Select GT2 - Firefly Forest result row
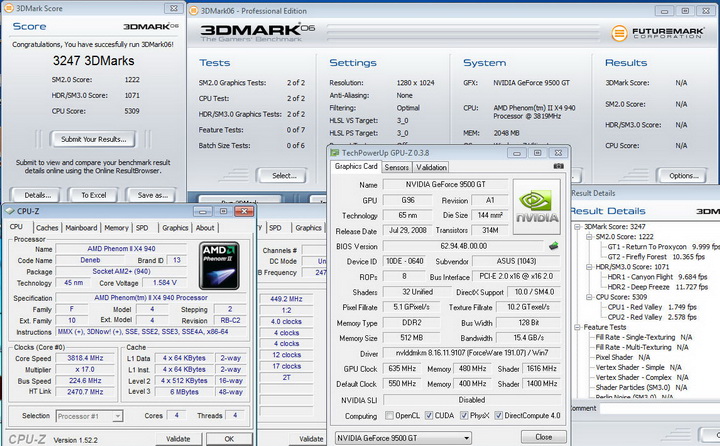This screenshot has height=446, width=720. pyautogui.click(x=656, y=257)
